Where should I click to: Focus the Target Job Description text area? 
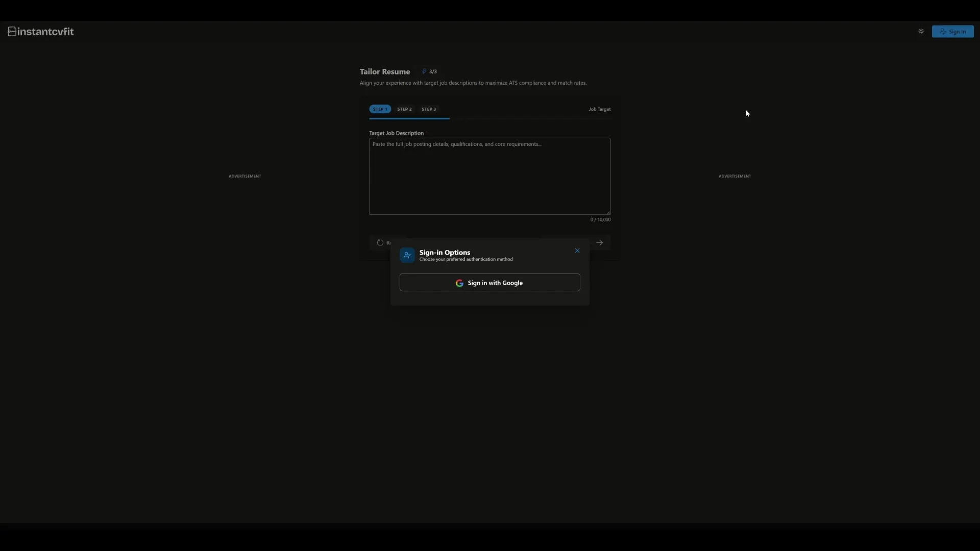489,176
